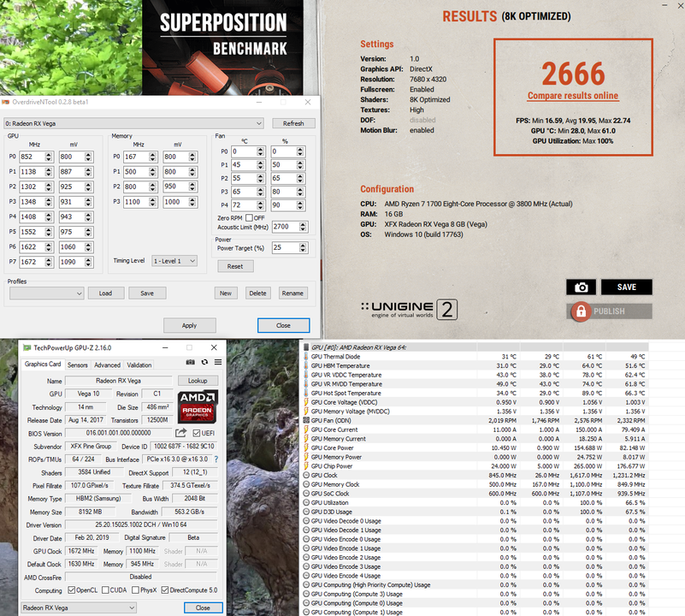685x616 pixels.
Task: Click the GPU Hot Spot Temperature icon
Action: (x=306, y=393)
